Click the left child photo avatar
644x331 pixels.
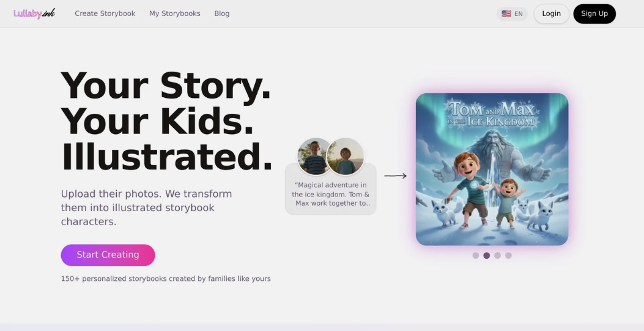(314, 155)
